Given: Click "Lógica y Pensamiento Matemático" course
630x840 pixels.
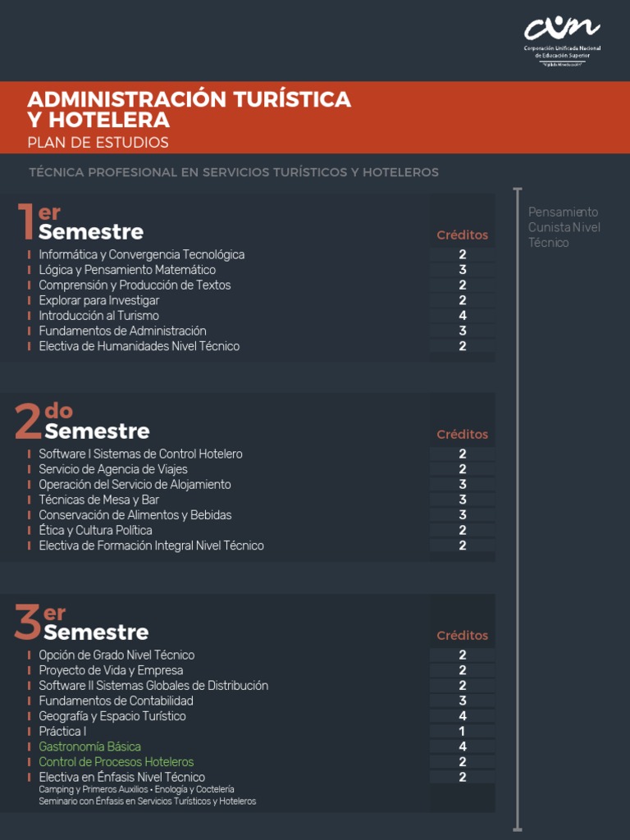Looking at the screenshot, I should (127, 270).
